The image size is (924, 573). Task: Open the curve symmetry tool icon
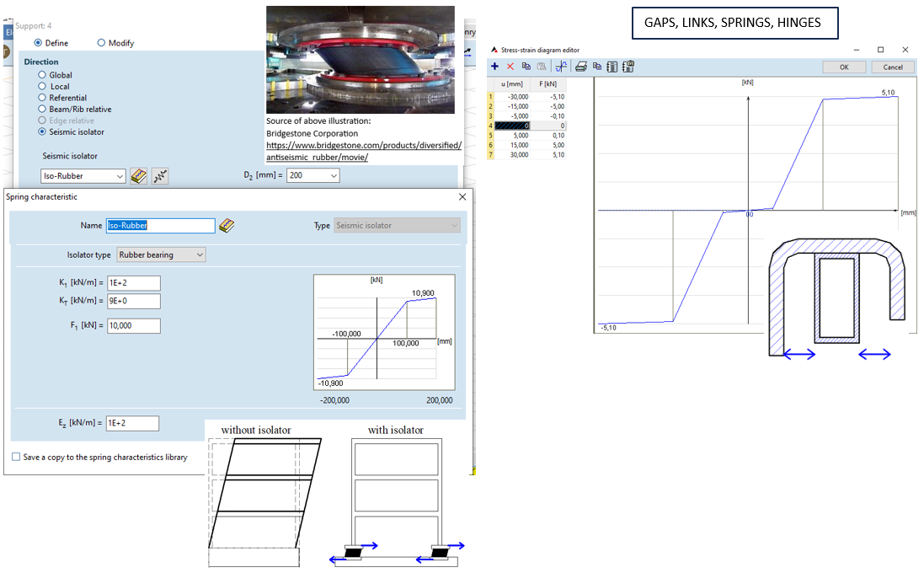coord(561,66)
